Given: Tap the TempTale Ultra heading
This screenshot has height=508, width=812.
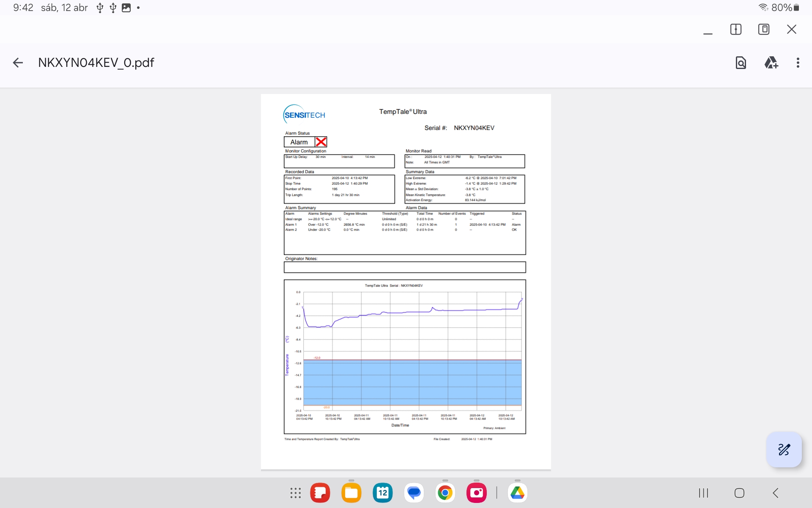Looking at the screenshot, I should [x=403, y=112].
